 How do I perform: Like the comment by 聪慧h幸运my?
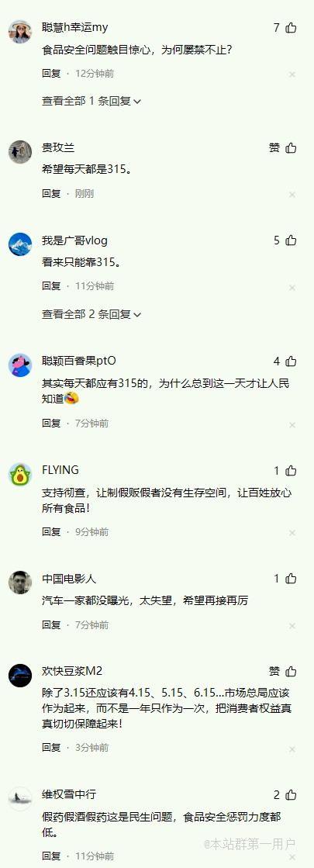(x=291, y=28)
